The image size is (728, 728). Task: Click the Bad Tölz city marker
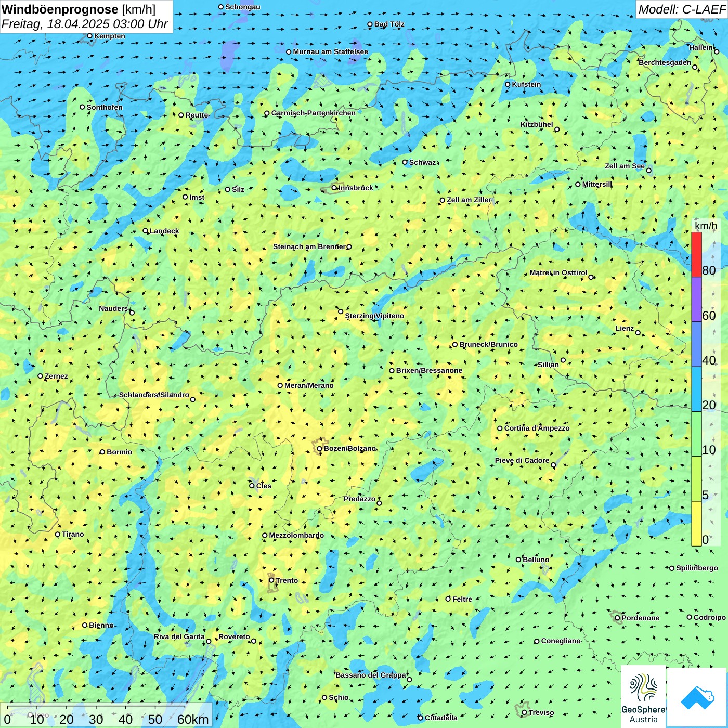[370, 24]
